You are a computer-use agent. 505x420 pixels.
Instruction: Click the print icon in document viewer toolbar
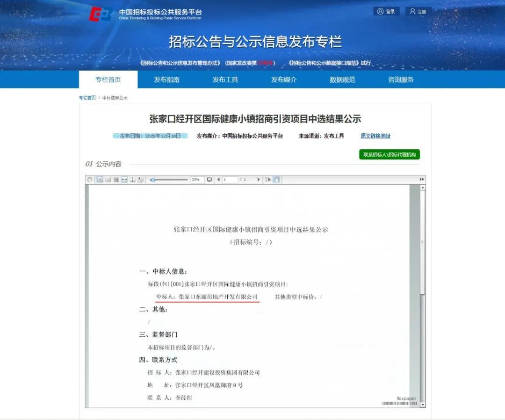pyautogui.click(x=89, y=180)
